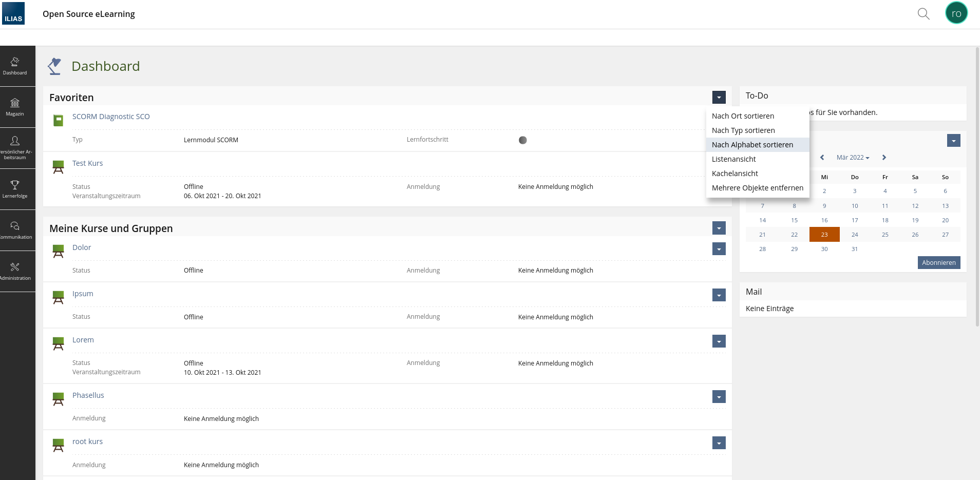Choose Kachelansicht from the menu

click(x=734, y=174)
